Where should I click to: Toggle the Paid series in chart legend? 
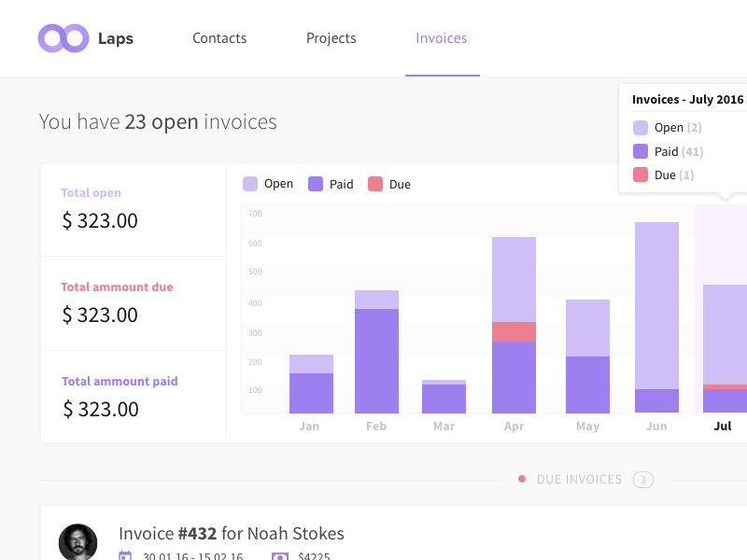331,184
